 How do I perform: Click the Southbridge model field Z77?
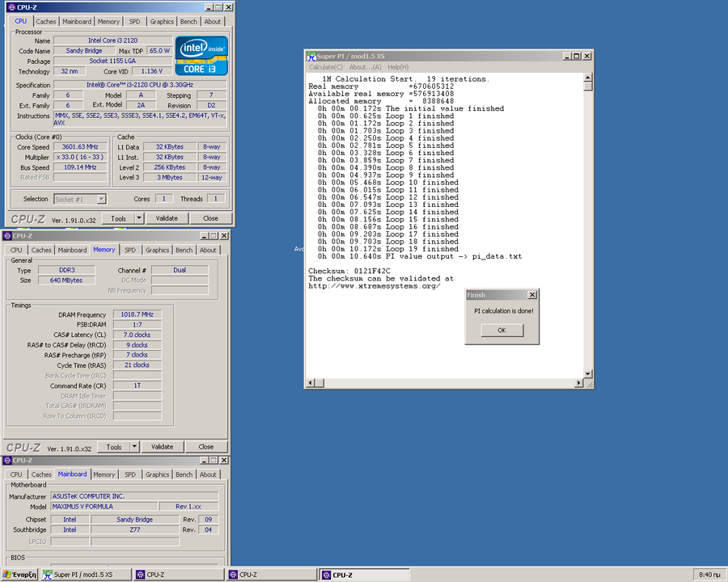[x=135, y=529]
